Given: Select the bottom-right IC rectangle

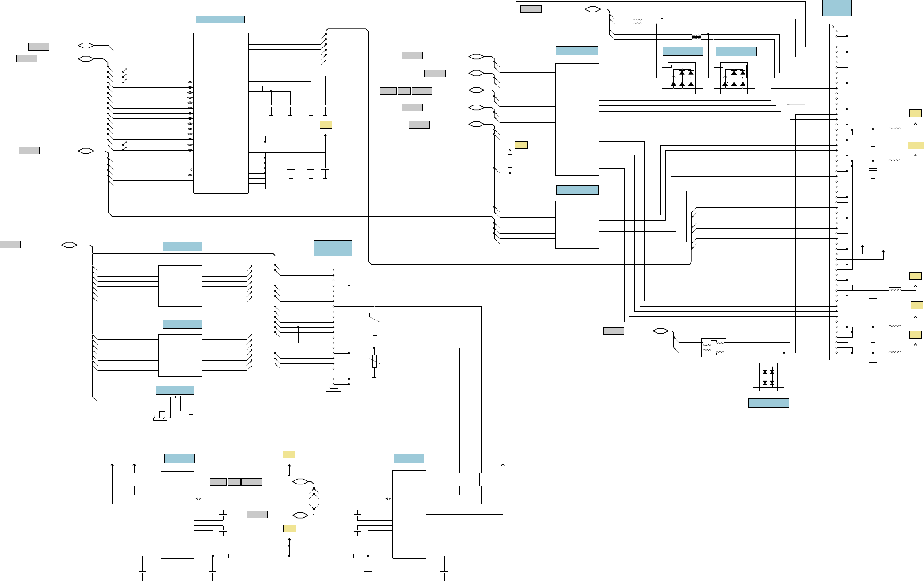Looking at the screenshot, I should 409,514.
